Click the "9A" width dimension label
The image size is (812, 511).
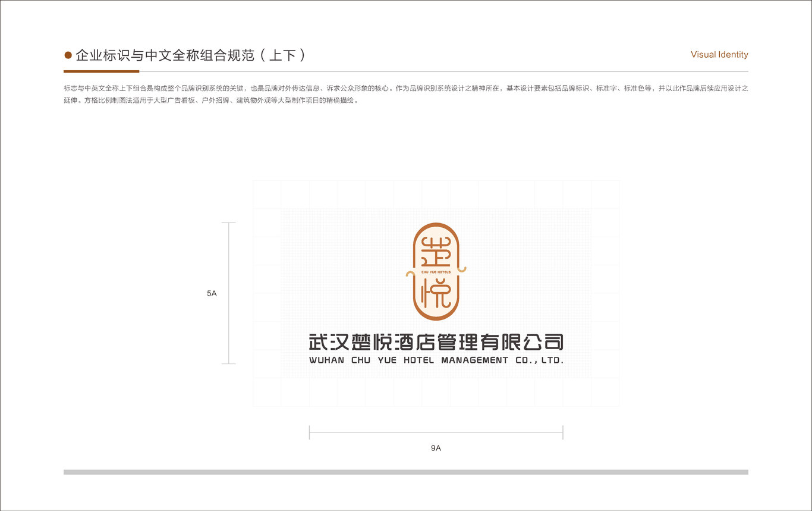tap(436, 448)
